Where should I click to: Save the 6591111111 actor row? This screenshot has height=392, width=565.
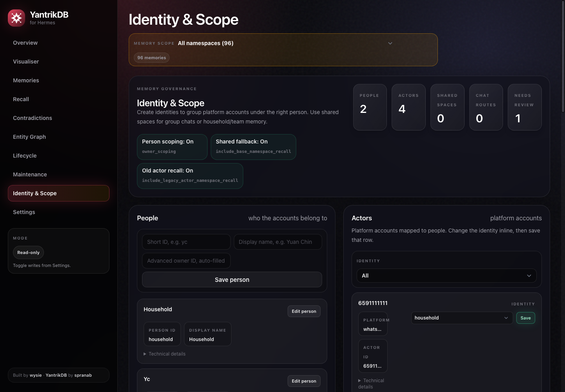coord(525,318)
